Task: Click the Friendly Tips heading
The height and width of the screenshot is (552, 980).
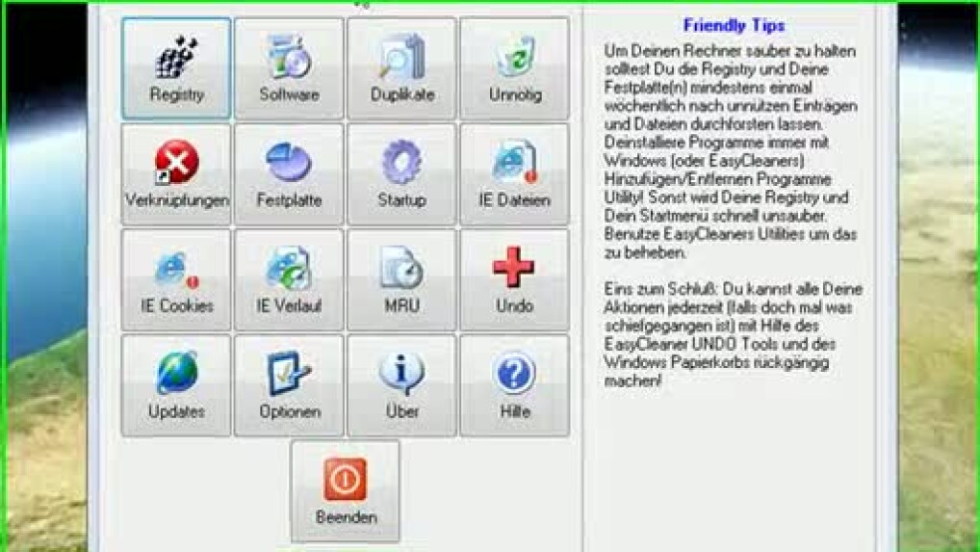Action: point(735,26)
